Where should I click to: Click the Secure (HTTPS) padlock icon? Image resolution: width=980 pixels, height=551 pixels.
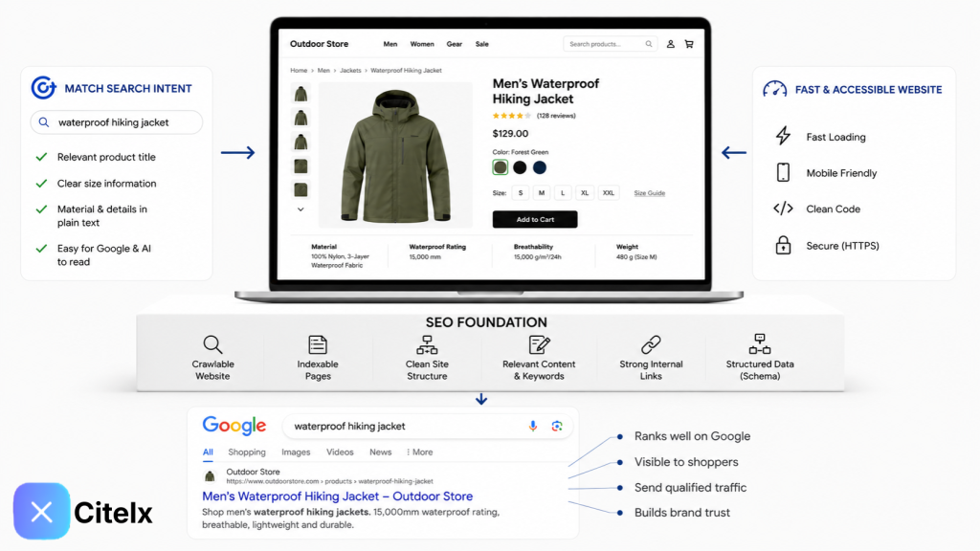click(x=783, y=245)
